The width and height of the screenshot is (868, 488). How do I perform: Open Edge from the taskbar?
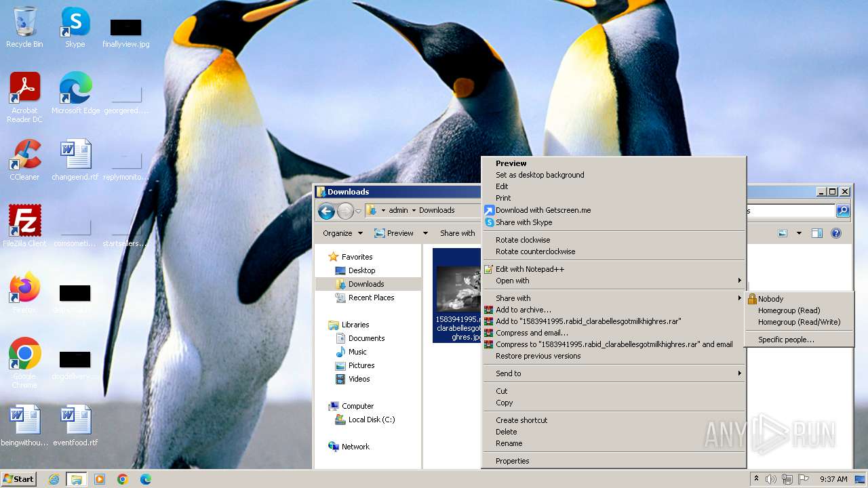pos(146,479)
